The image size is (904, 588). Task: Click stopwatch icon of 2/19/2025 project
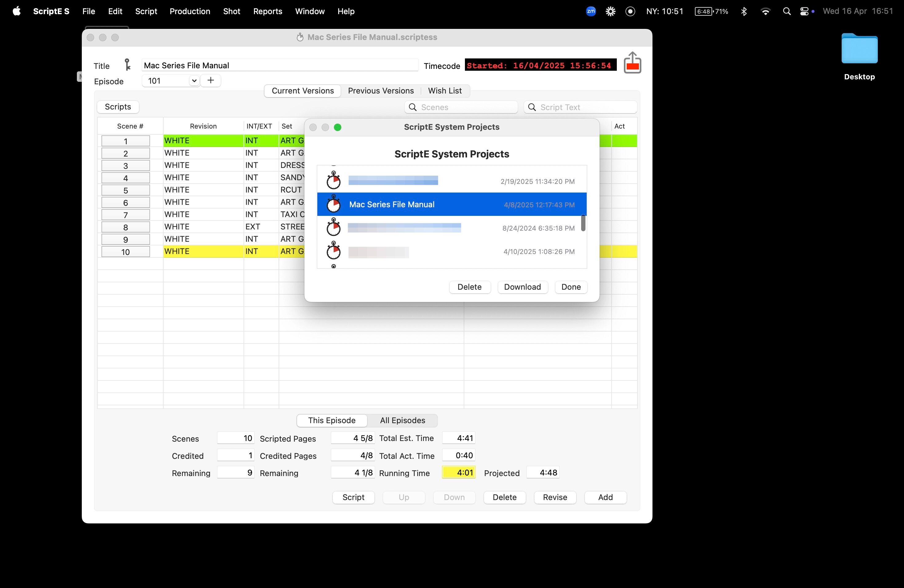click(x=334, y=181)
